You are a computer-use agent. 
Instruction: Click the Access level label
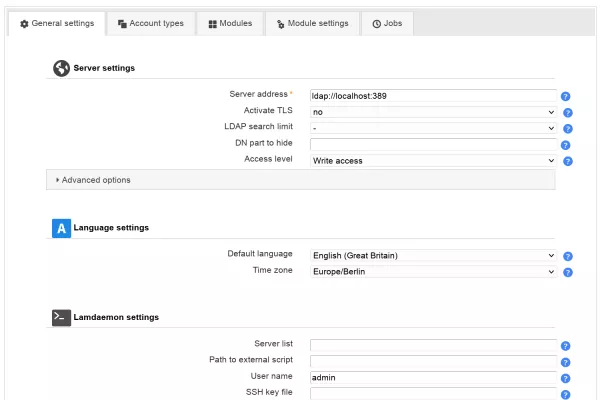[268, 159]
